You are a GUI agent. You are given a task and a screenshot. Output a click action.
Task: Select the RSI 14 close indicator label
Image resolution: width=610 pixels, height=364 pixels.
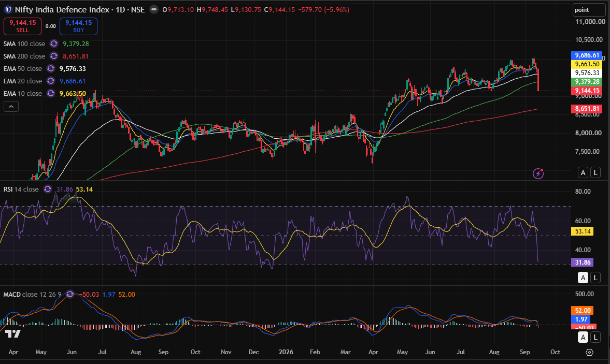click(21, 189)
